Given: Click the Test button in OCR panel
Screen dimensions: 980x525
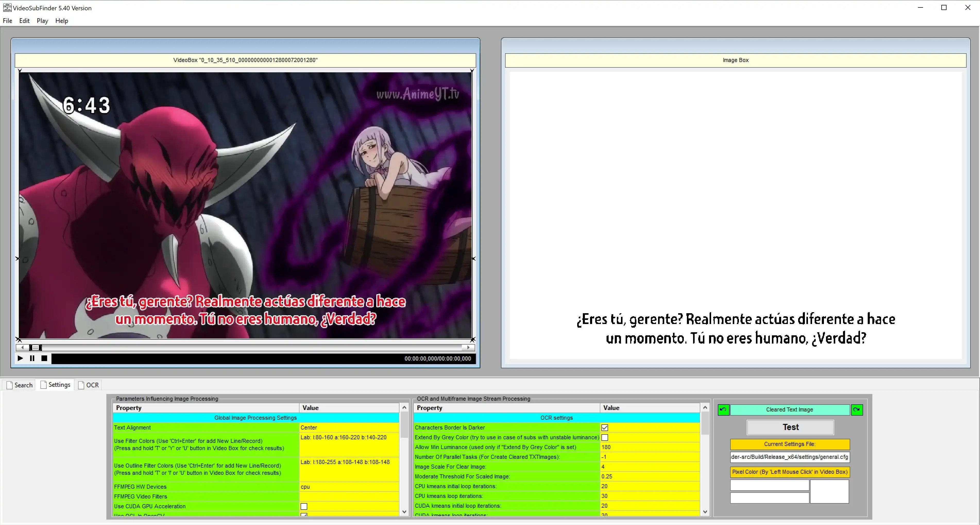Looking at the screenshot, I should 790,427.
